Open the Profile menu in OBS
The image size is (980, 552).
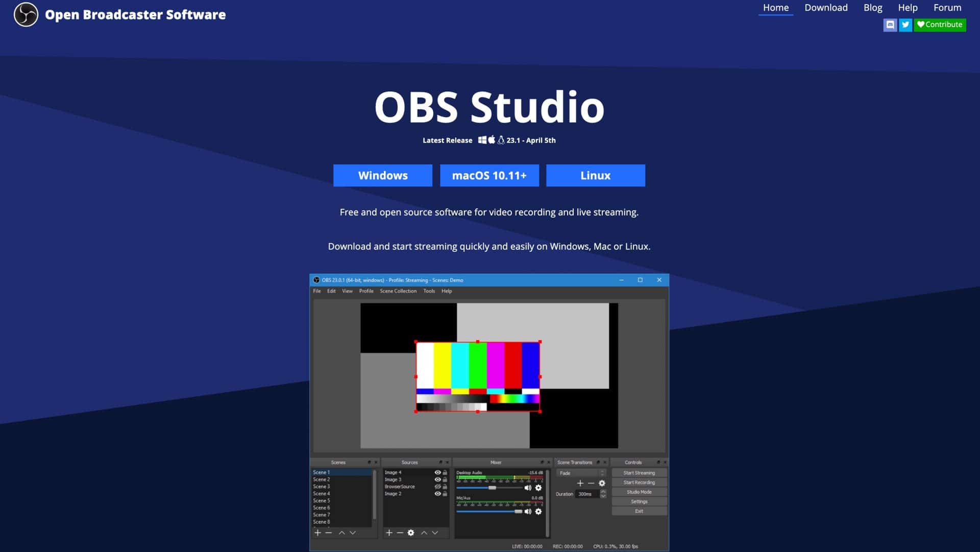click(366, 291)
